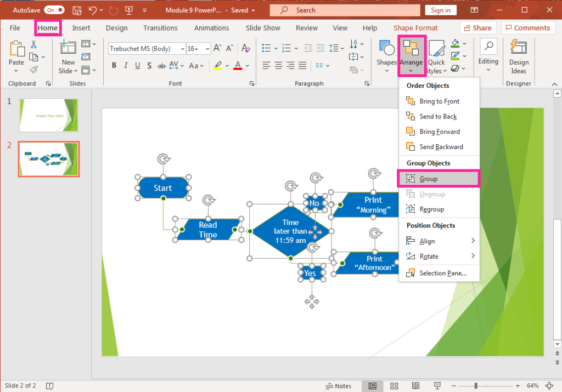Toggle italic text formatting
The width and height of the screenshot is (562, 392).
pyautogui.click(x=126, y=66)
